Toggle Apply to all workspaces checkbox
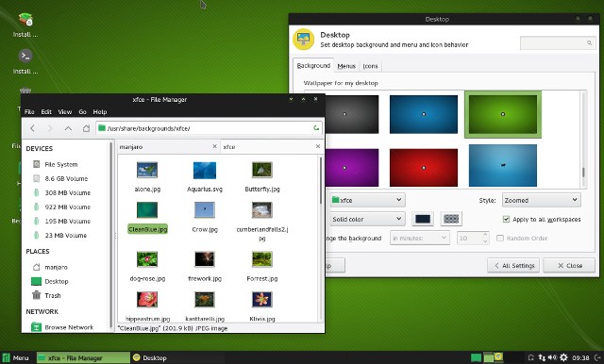 pyautogui.click(x=506, y=219)
